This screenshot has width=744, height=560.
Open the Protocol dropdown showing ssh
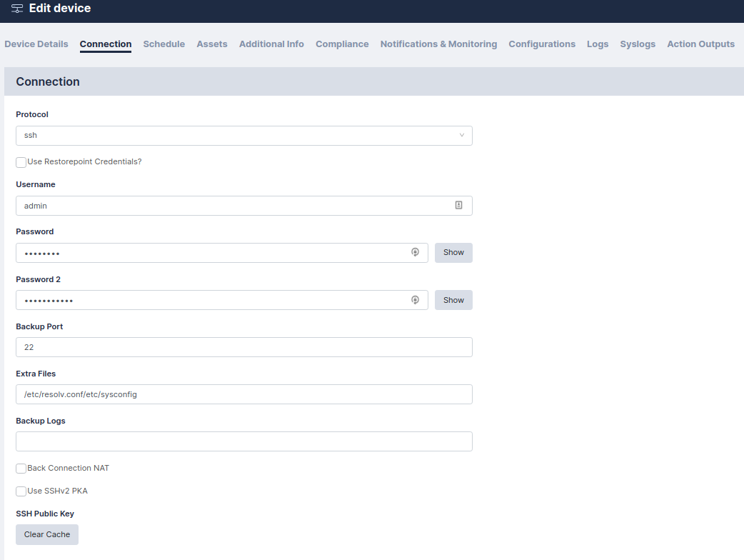coord(244,136)
